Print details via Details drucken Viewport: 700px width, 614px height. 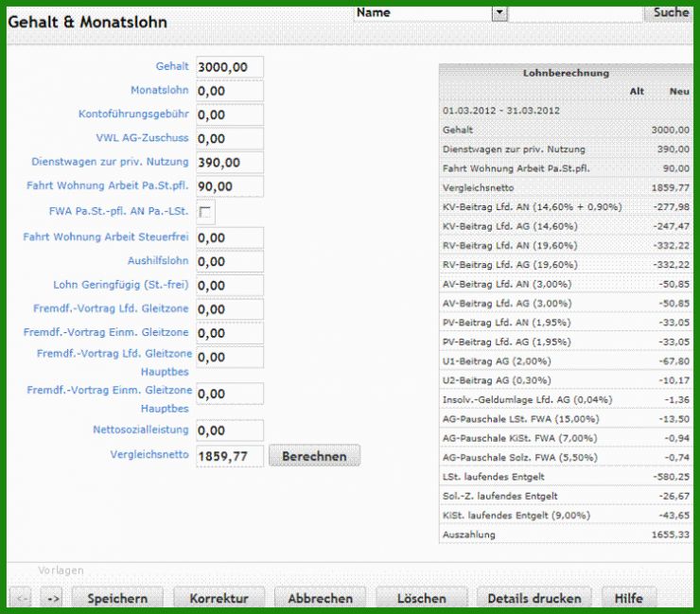pos(534,598)
